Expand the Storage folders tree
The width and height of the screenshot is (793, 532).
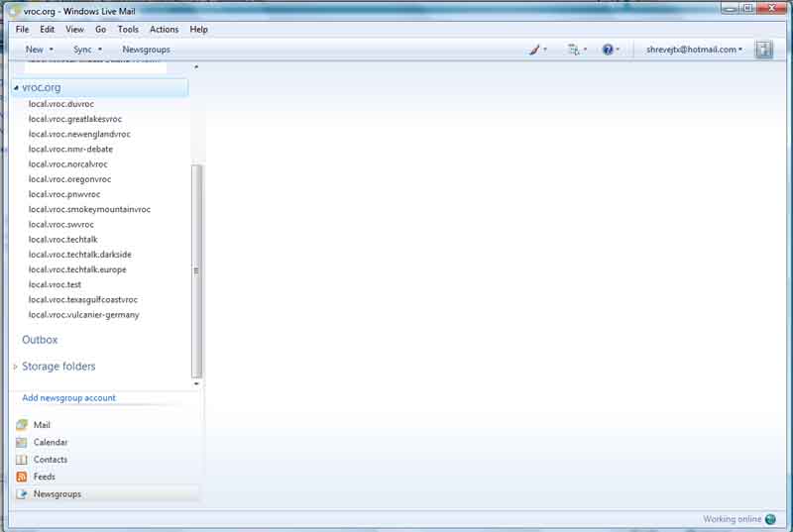coord(15,367)
